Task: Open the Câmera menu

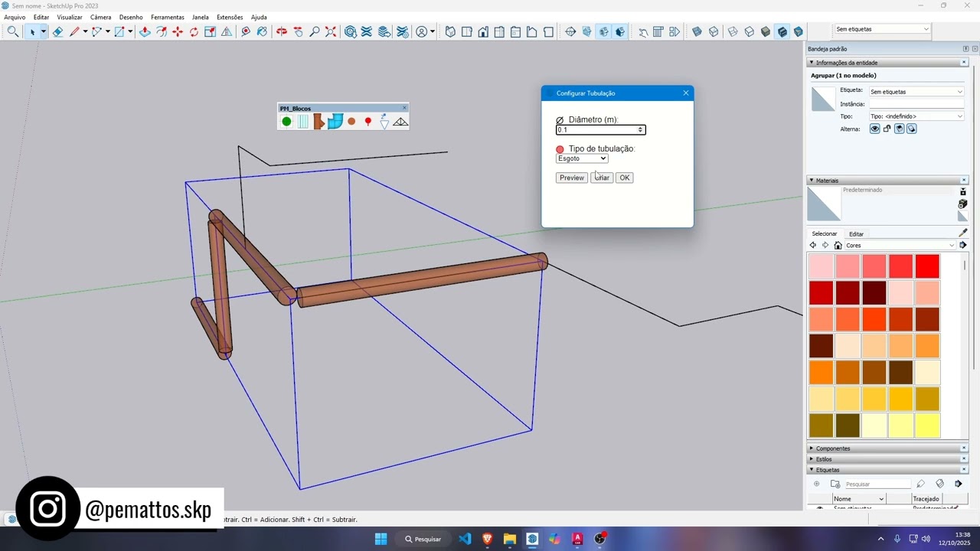Action: pos(100,17)
